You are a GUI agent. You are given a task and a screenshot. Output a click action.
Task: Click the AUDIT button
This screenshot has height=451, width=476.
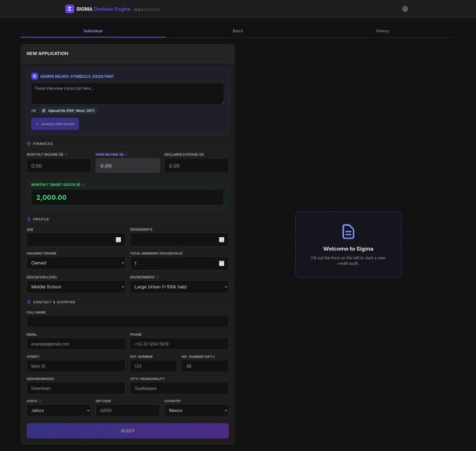[x=127, y=431]
